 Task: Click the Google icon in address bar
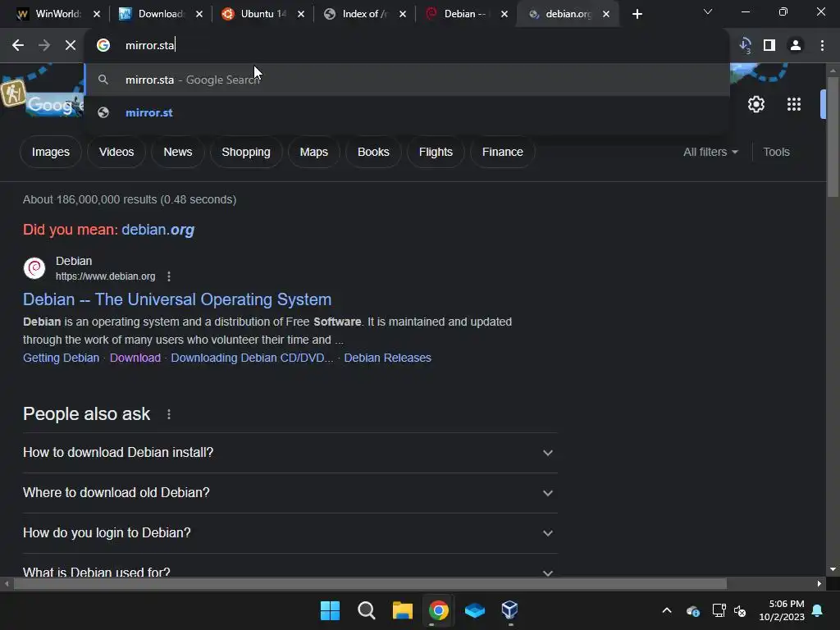(x=103, y=46)
